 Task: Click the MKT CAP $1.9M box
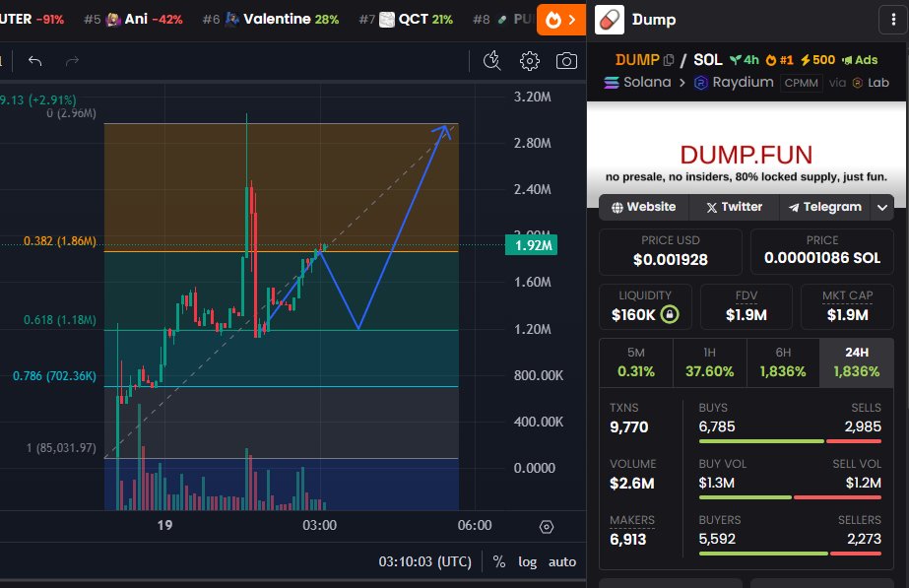coord(847,306)
